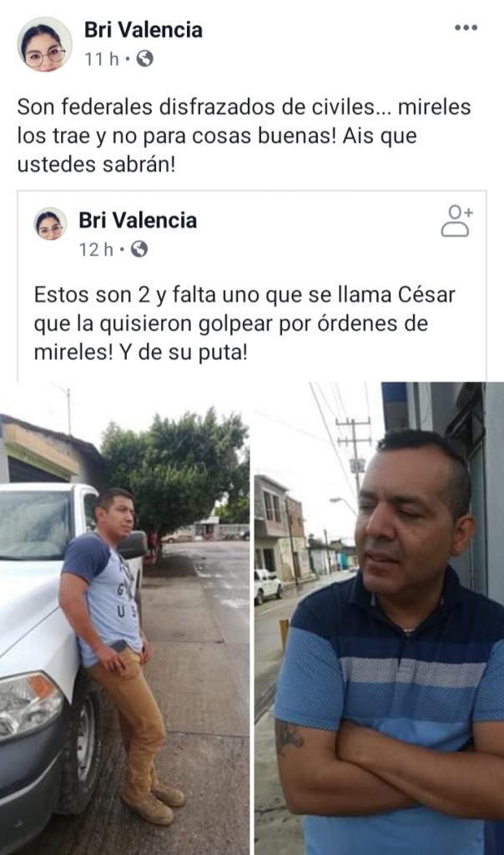The image size is (504, 855).
Task: Open the three-dots post options menu
Action: 466,28
